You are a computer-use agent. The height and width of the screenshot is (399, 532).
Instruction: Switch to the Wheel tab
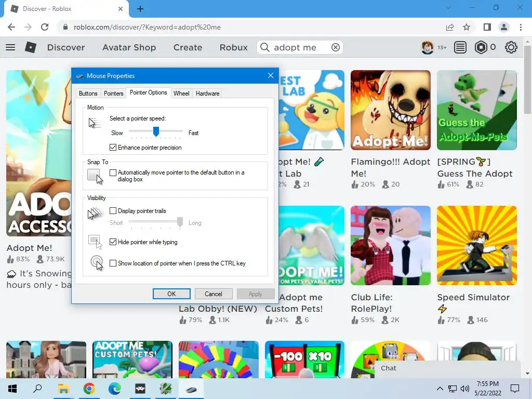tap(181, 94)
